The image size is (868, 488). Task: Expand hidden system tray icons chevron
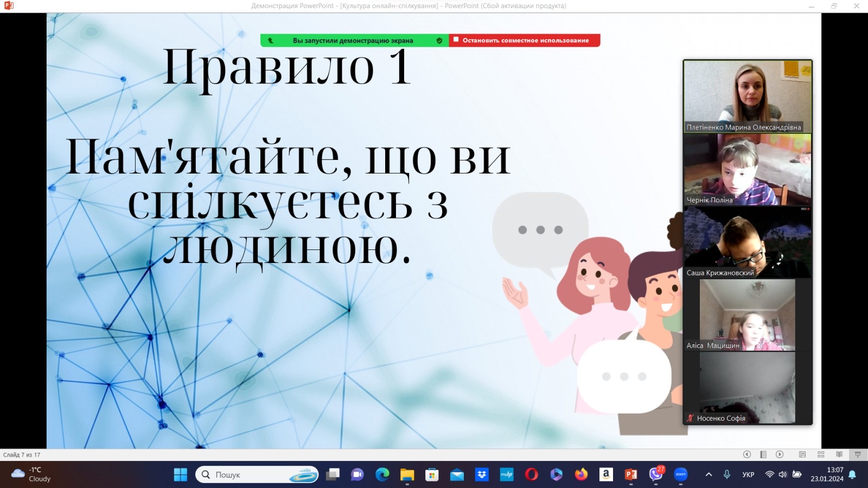click(x=709, y=474)
